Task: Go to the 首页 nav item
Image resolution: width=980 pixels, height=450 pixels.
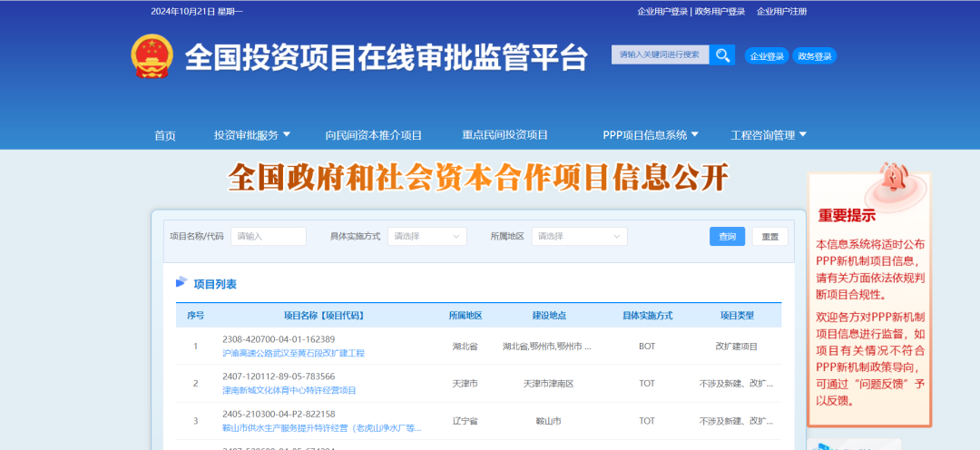Action: (x=165, y=135)
